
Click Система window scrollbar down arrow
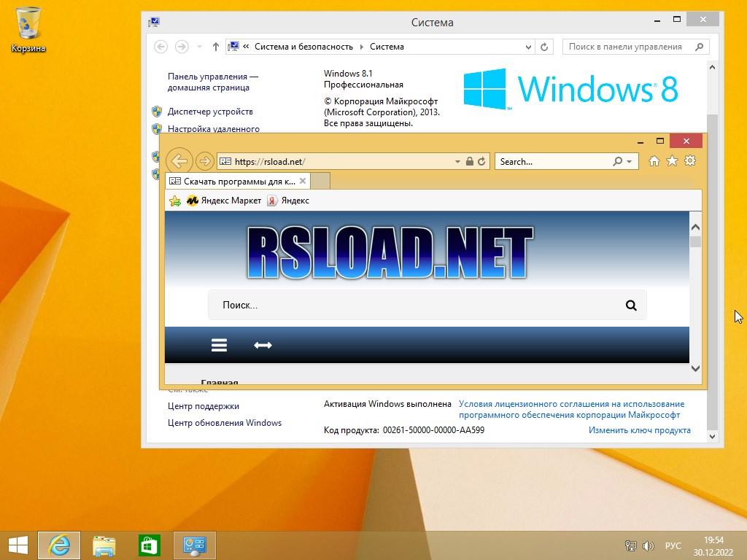pos(712,436)
